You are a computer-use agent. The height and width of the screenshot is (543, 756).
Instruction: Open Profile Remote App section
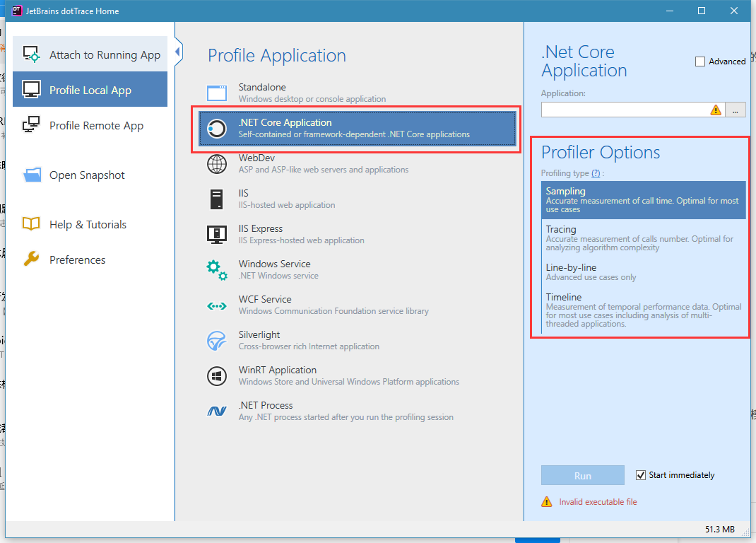[x=90, y=125]
